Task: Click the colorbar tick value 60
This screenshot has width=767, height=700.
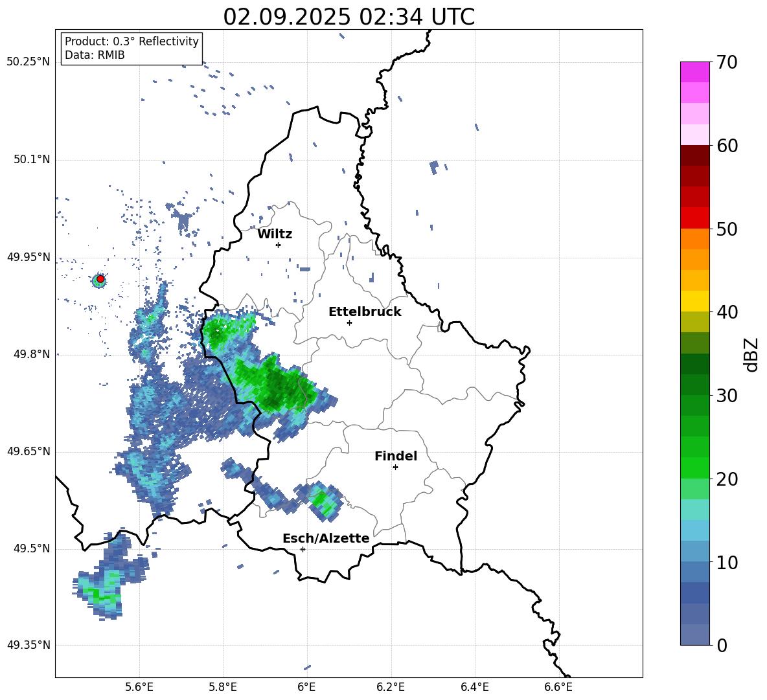Action: [x=727, y=146]
